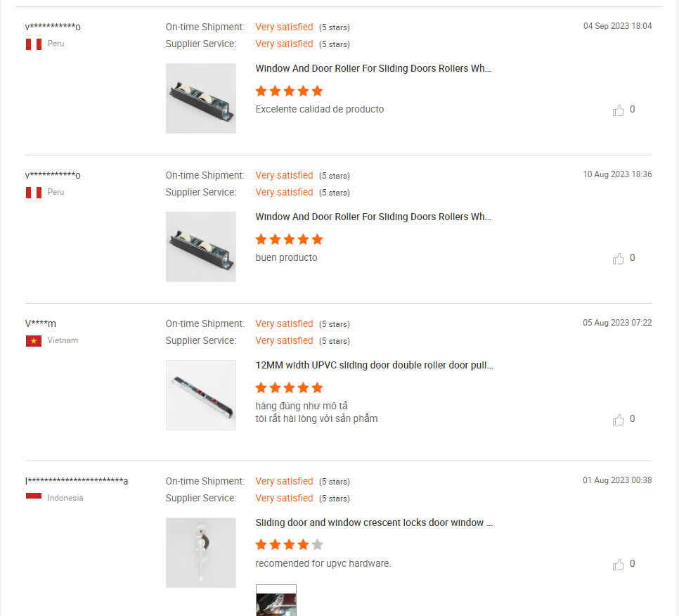
Task: Open 'Sliding door and window crescent locks' link
Action: (x=374, y=523)
